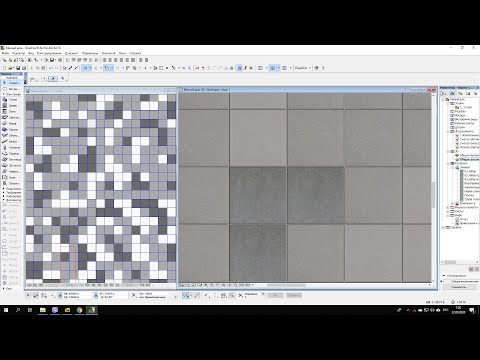Click the Параметры button below Navigator
This screenshot has height=360, width=480.
point(459,287)
